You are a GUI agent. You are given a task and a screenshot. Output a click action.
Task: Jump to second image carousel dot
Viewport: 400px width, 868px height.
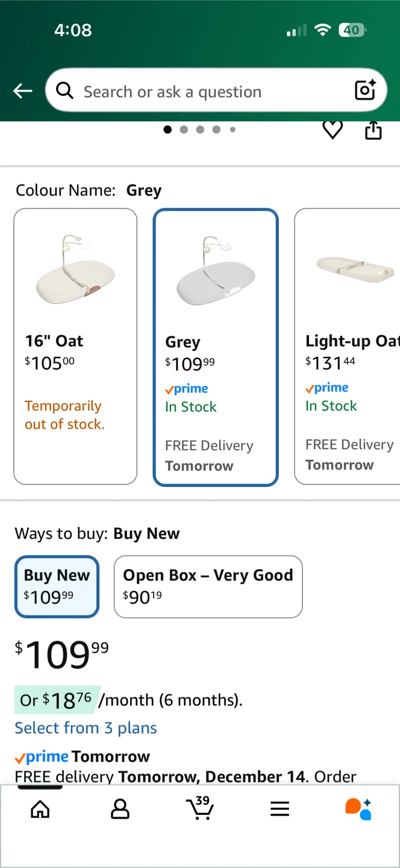(x=184, y=129)
